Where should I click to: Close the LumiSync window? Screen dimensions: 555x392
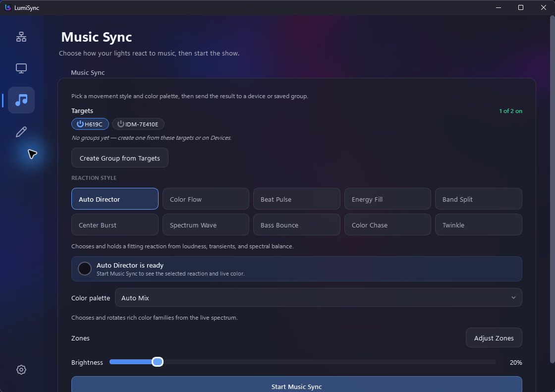pyautogui.click(x=543, y=7)
